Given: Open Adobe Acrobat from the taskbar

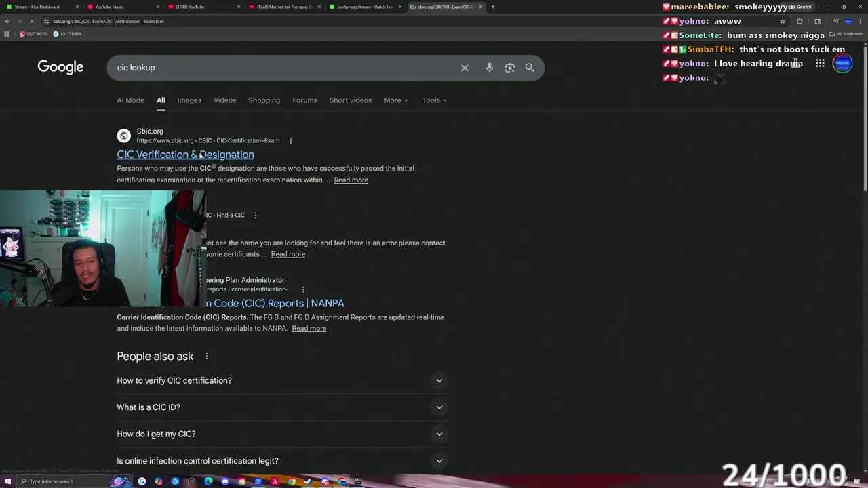Looking at the screenshot, I should point(275,481).
